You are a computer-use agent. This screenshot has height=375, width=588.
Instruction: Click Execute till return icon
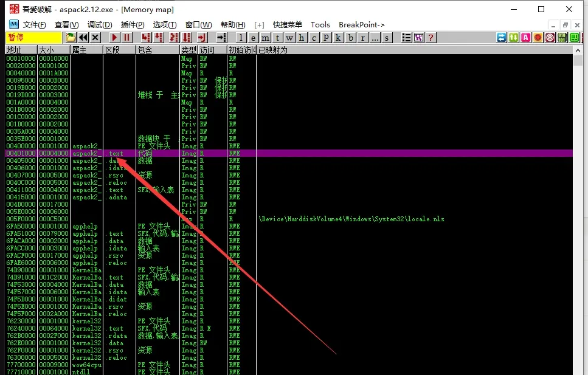[202, 38]
